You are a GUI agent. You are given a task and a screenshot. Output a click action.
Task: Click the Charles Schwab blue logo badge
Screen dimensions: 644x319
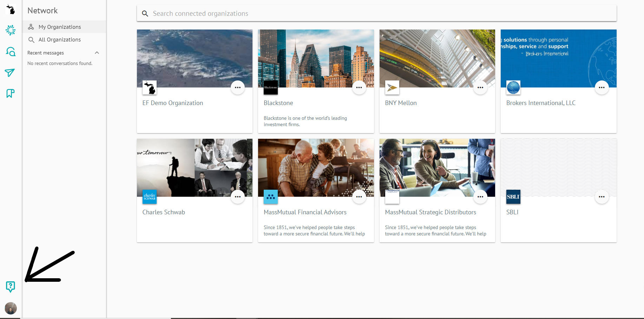coord(150,197)
